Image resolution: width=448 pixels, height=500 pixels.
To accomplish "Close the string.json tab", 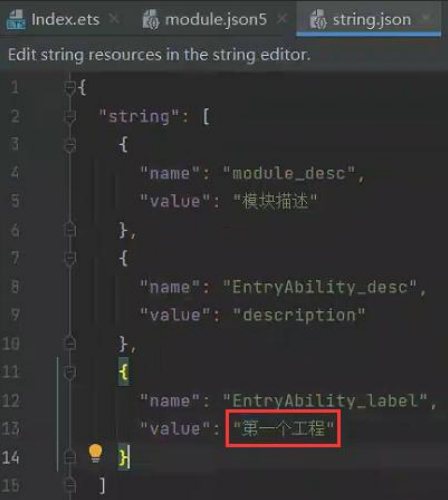I will coord(426,17).
